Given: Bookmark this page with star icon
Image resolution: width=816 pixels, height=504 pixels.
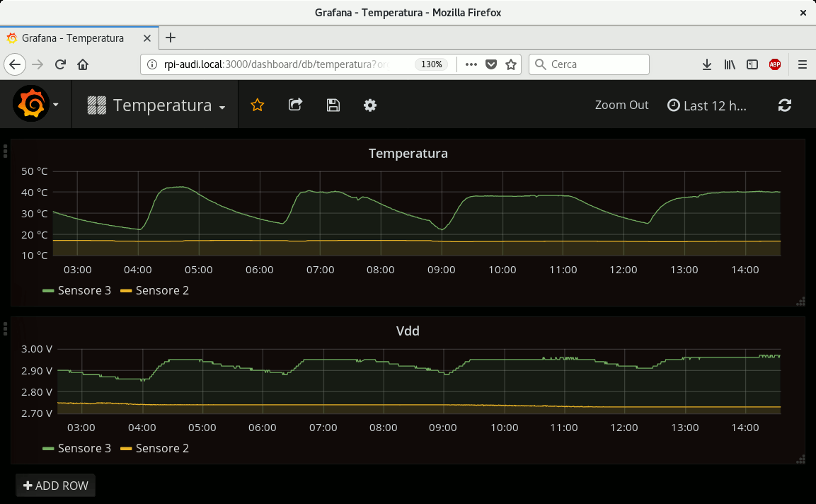Looking at the screenshot, I should [511, 64].
